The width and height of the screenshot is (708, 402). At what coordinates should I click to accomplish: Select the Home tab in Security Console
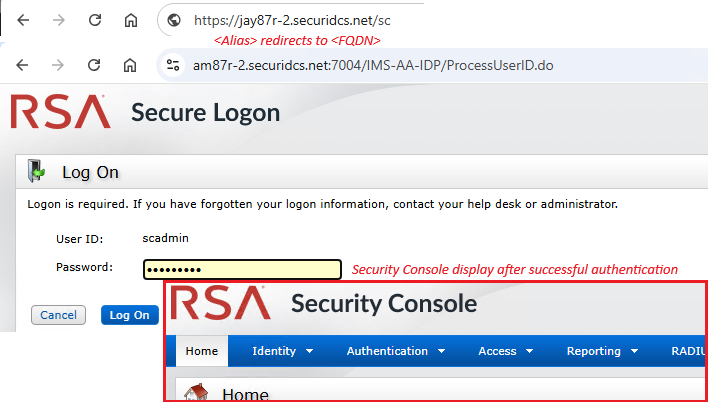click(x=202, y=351)
